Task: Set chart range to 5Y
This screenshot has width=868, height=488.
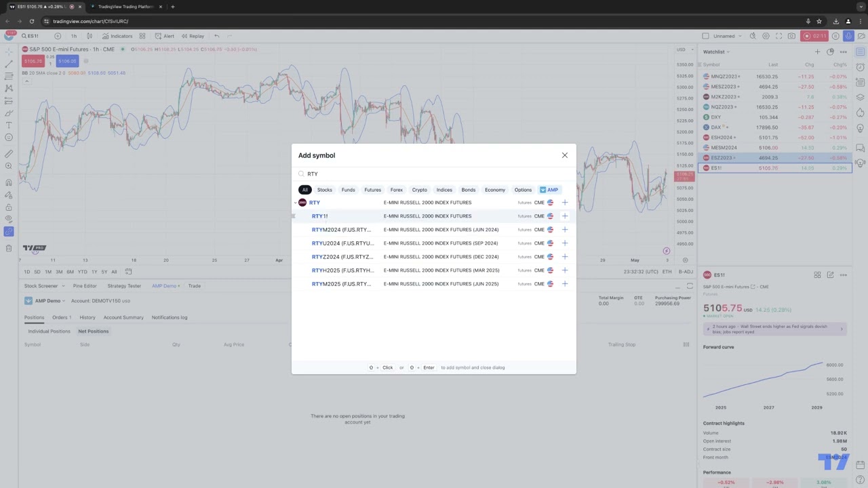Action: coord(104,272)
